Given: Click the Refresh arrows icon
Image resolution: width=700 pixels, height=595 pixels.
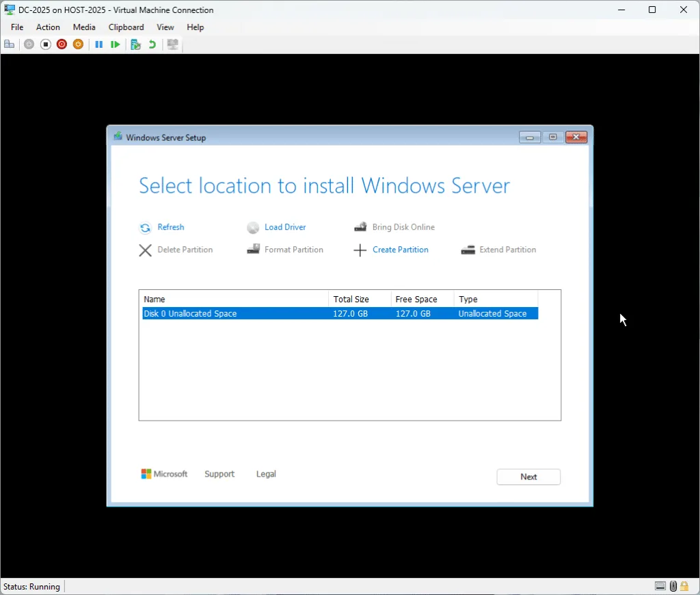Looking at the screenshot, I should pos(145,228).
